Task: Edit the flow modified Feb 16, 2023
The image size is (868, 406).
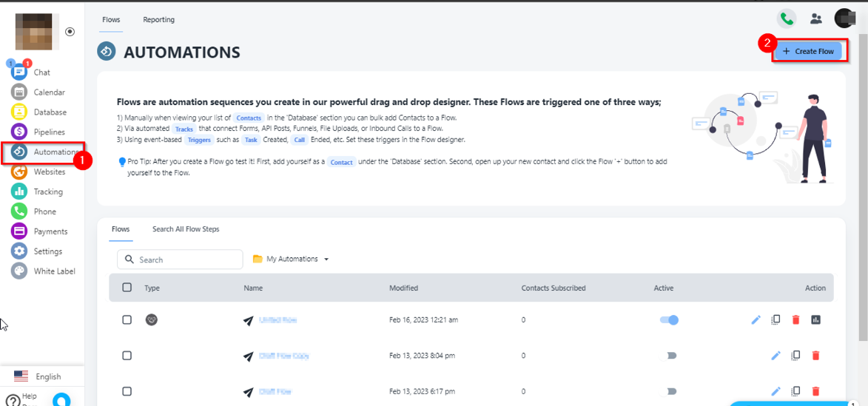Action: (756, 320)
